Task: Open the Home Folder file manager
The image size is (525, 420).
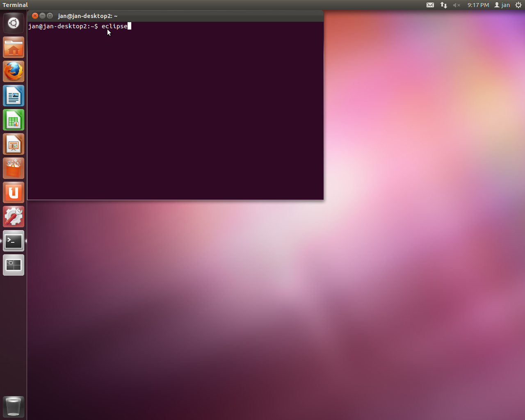Action: (14, 47)
